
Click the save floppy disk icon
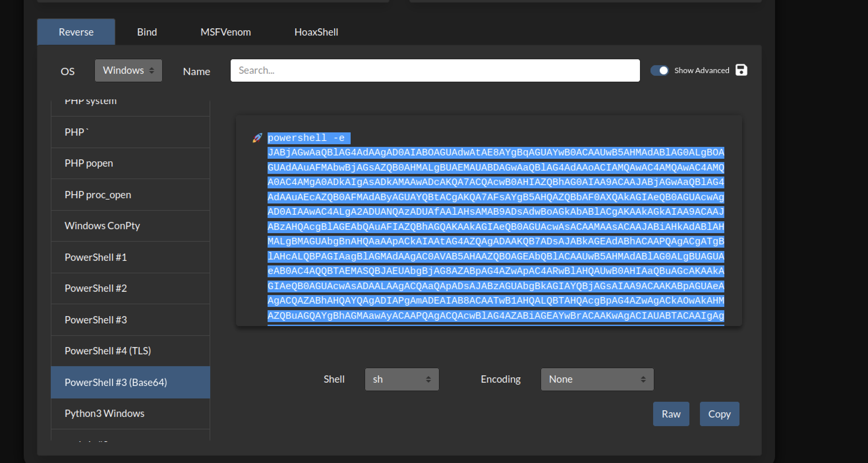(x=741, y=70)
